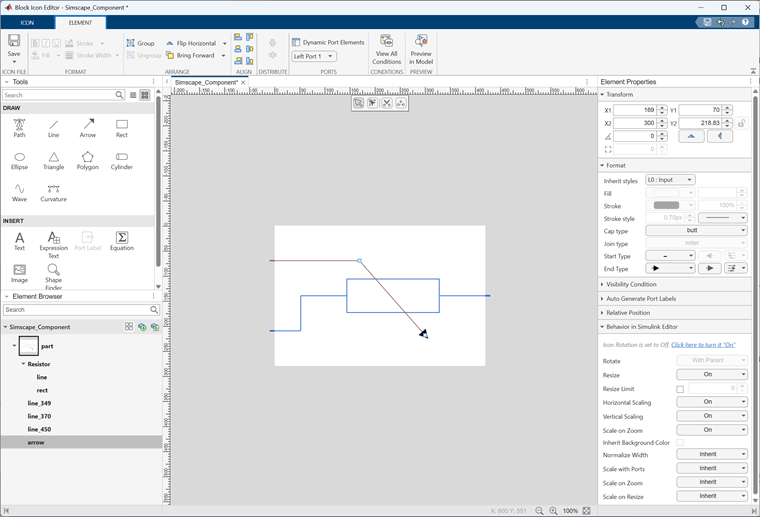The height and width of the screenshot is (517, 760).
Task: Click the X1 coordinate field
Action: [x=634, y=110]
